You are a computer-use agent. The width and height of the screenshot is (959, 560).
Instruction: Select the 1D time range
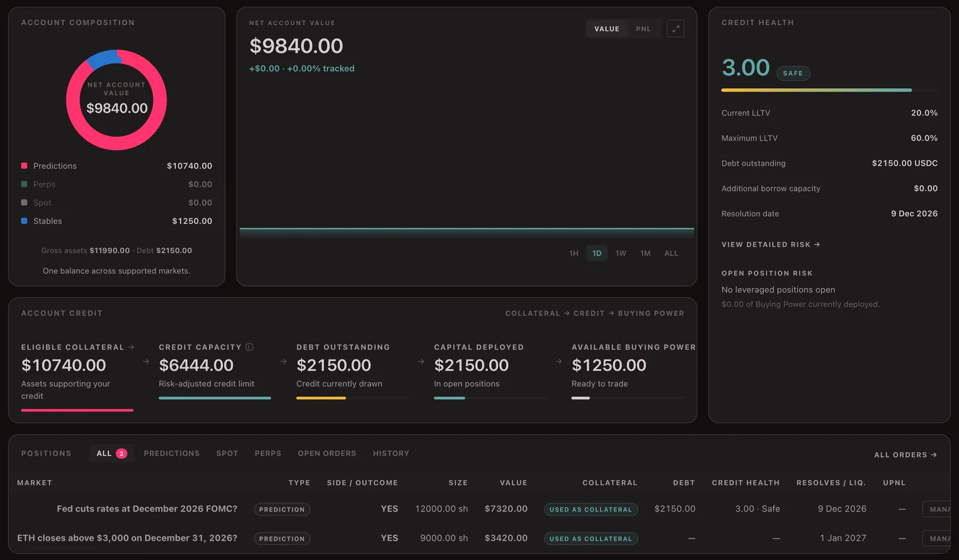597,253
